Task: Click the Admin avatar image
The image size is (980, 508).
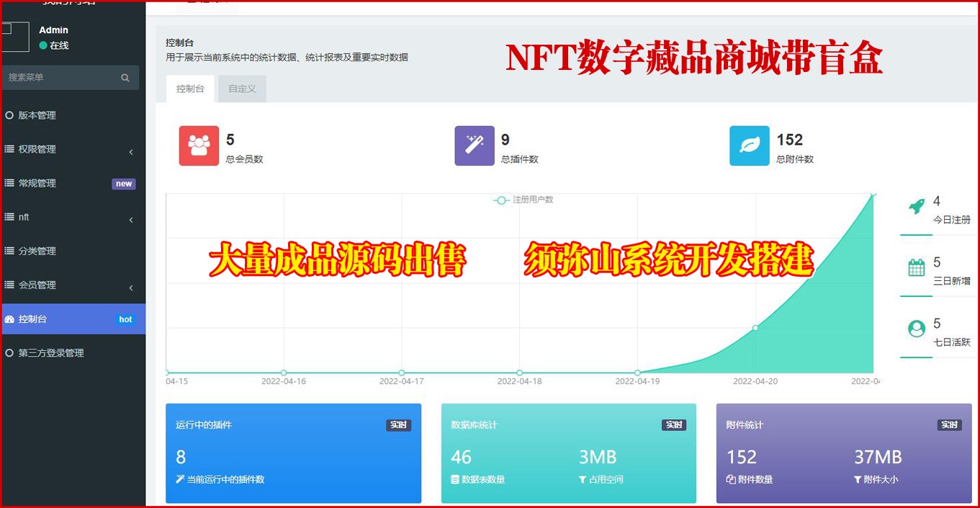Action: [14, 37]
